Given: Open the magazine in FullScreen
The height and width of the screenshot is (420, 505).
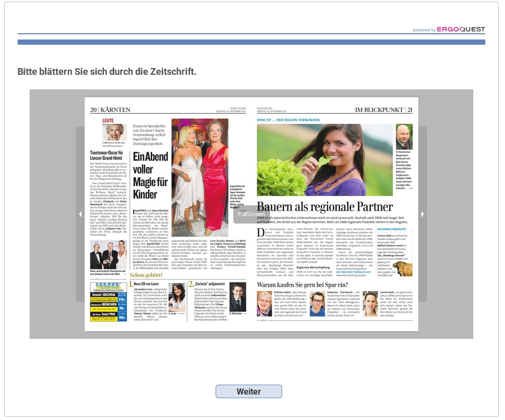Looking at the screenshot, I should (251, 214).
